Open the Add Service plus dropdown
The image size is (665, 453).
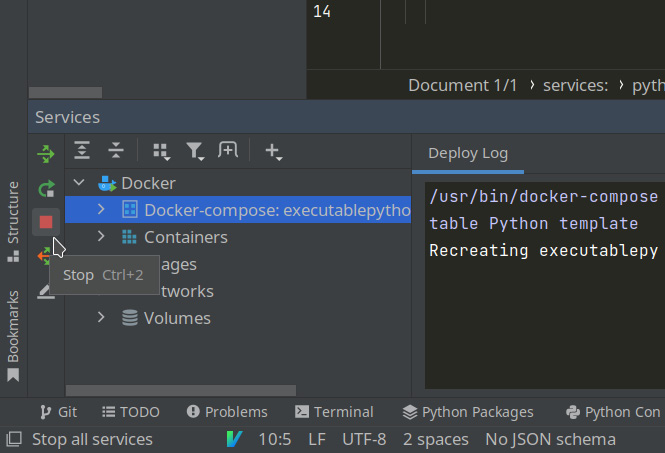(274, 151)
